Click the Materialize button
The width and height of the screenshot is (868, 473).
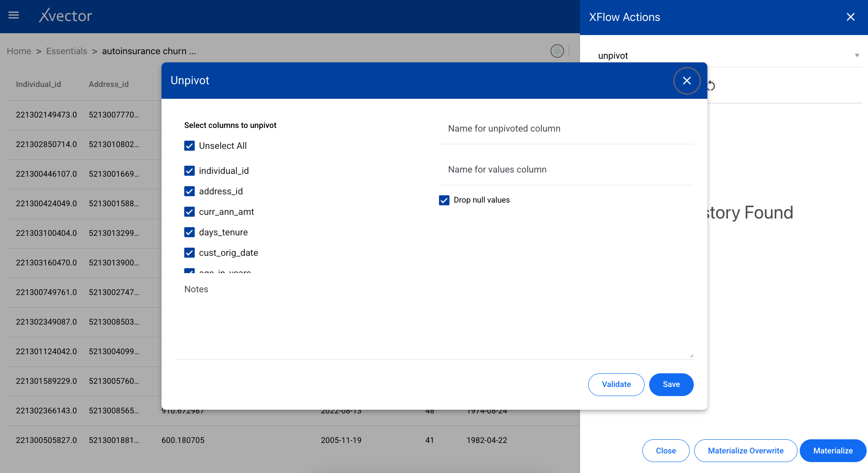(x=833, y=451)
